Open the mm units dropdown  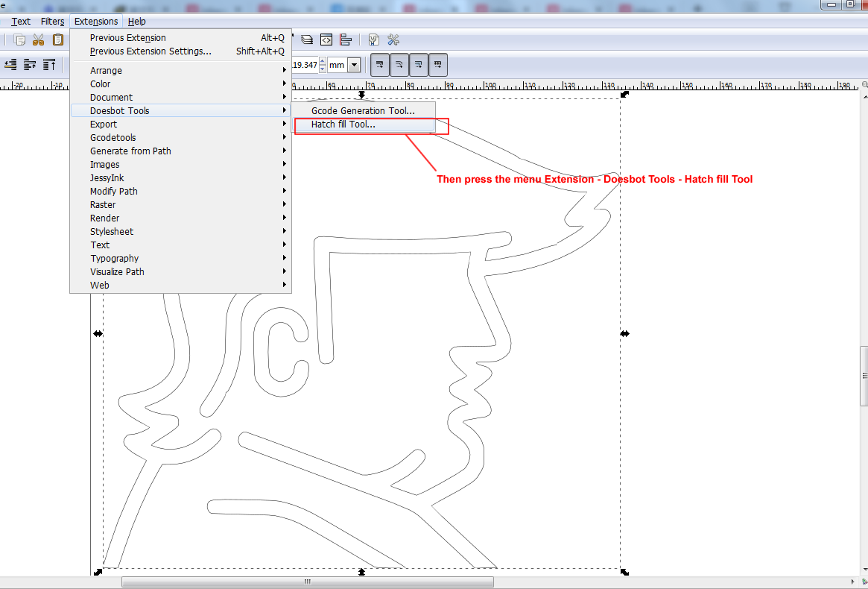tap(353, 65)
